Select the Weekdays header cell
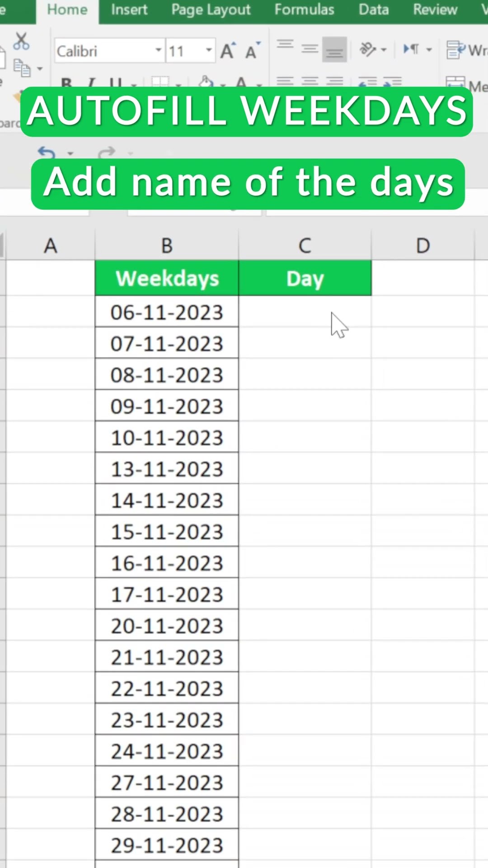The image size is (488, 868). [167, 278]
